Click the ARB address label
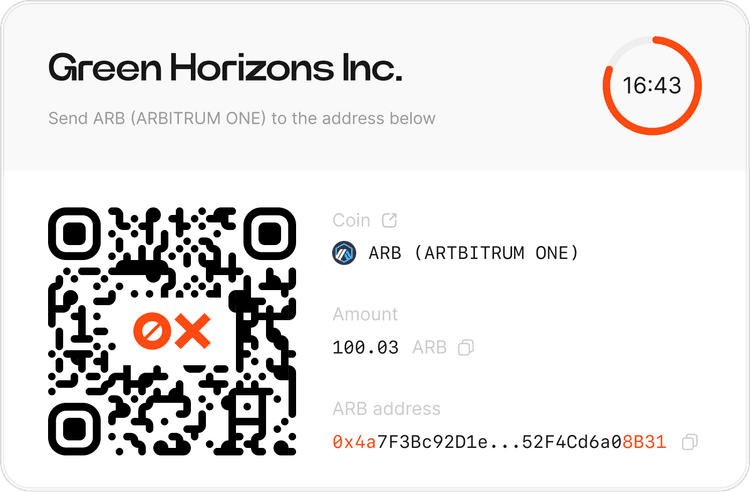Image resolution: width=750 pixels, height=492 pixels. [386, 409]
